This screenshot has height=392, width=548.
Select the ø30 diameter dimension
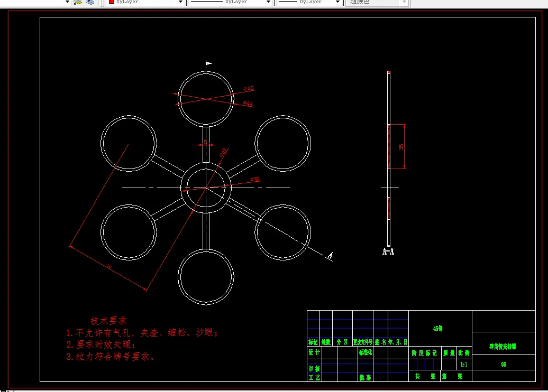(x=255, y=180)
